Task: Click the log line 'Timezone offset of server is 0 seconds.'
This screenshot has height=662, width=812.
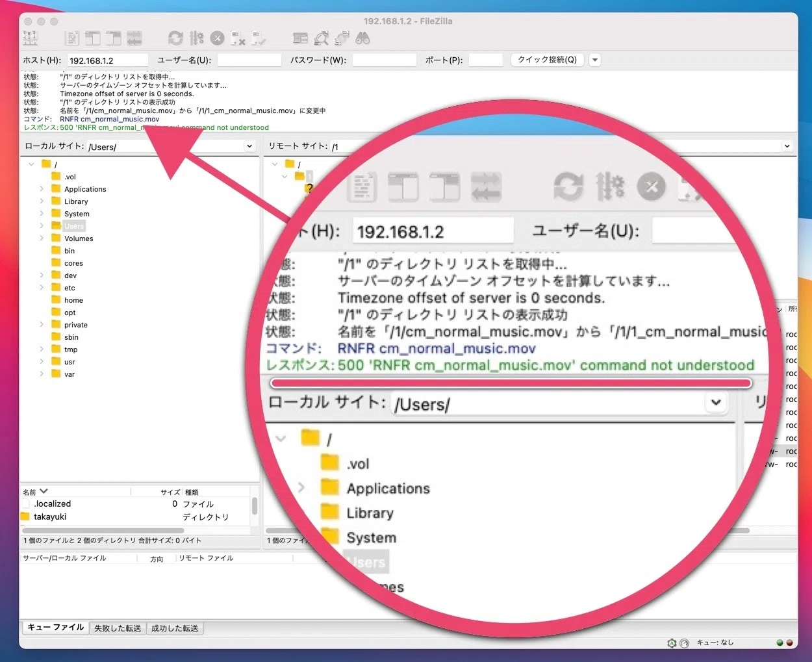Action: click(127, 94)
